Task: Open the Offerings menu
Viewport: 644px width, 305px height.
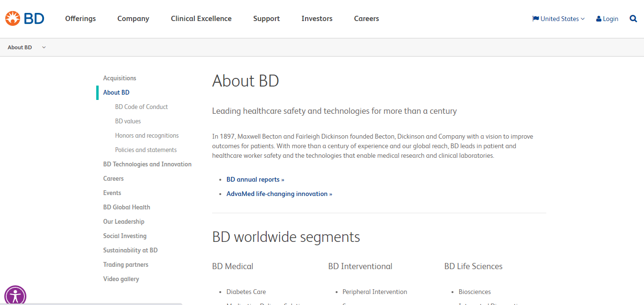Action: point(80,19)
